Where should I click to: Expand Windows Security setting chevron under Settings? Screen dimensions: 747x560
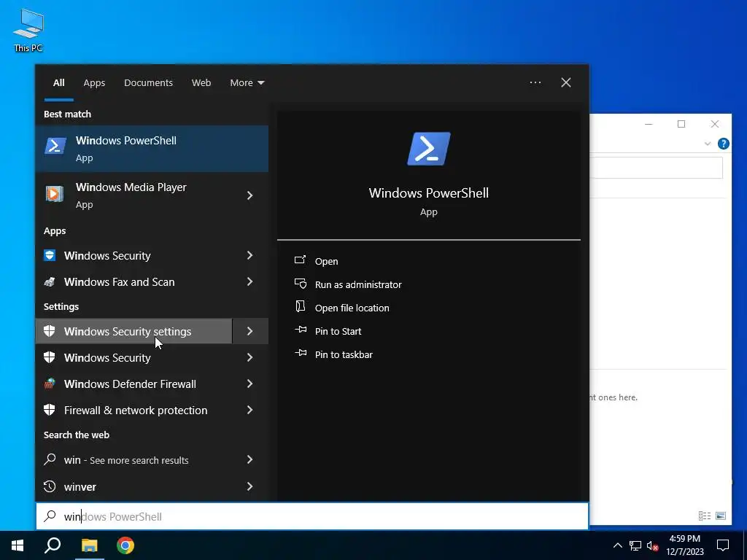click(249, 357)
